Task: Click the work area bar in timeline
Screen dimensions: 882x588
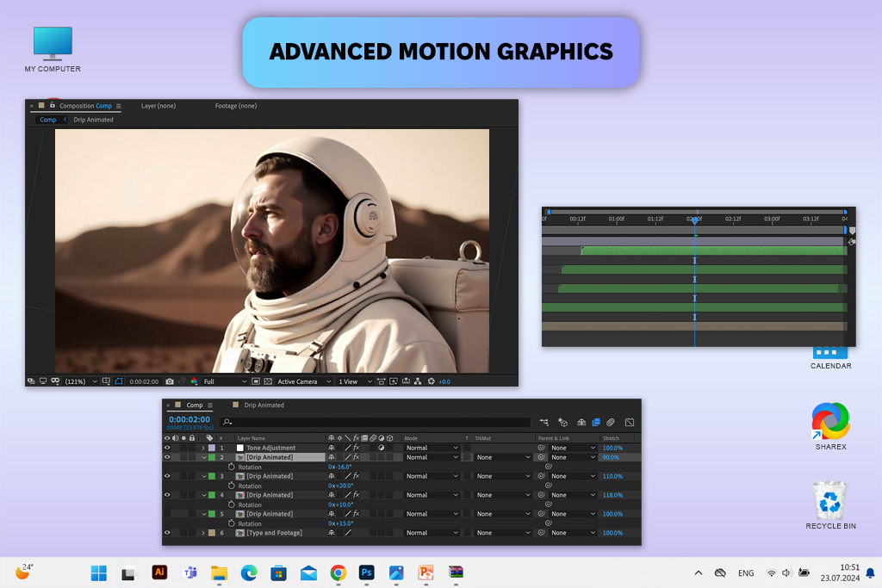Action: tap(693, 231)
